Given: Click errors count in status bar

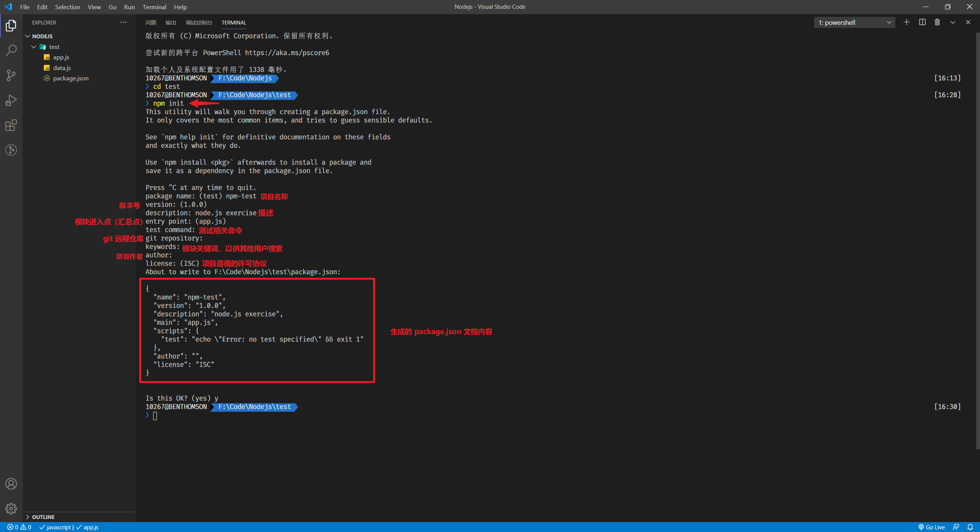Looking at the screenshot, I should [x=13, y=527].
